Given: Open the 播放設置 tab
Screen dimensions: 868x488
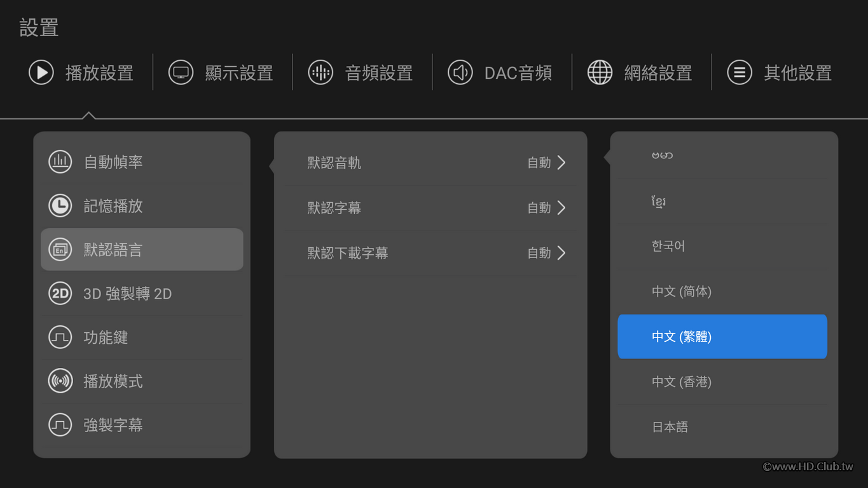Looking at the screenshot, I should [x=81, y=72].
